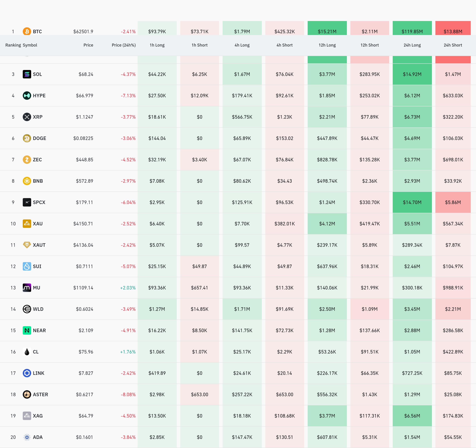Select MU 24h change +2.03%
The image size is (476, 448).
click(x=128, y=288)
